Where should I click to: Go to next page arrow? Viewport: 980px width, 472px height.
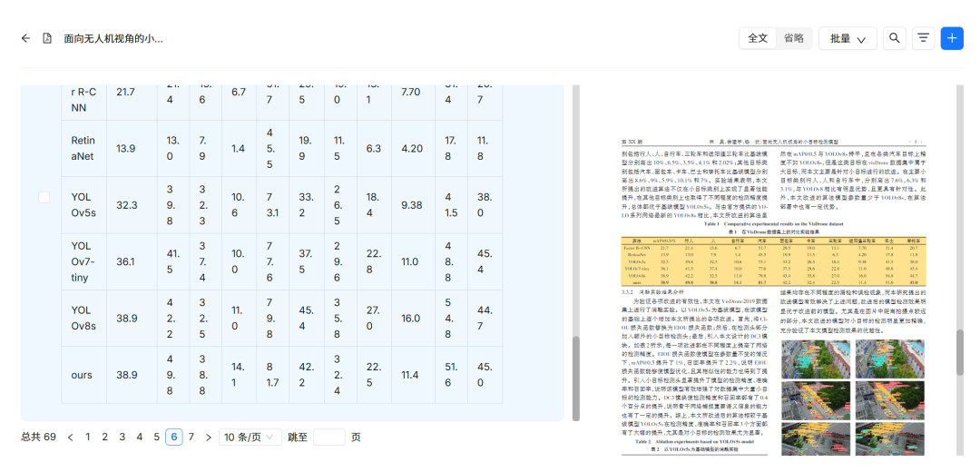pos(209,437)
